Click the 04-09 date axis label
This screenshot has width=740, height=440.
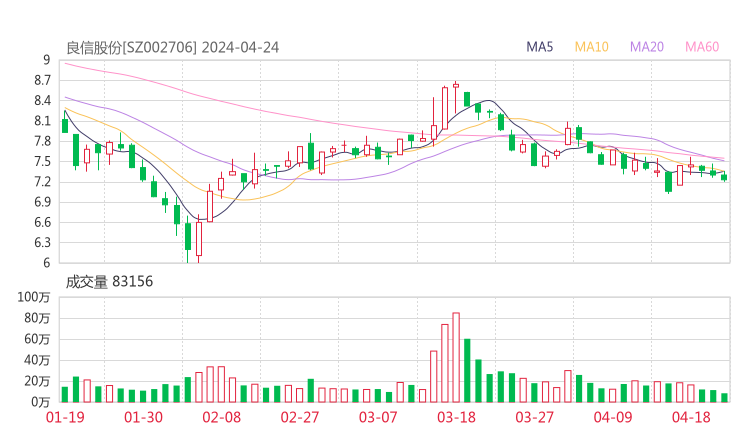tap(613, 417)
